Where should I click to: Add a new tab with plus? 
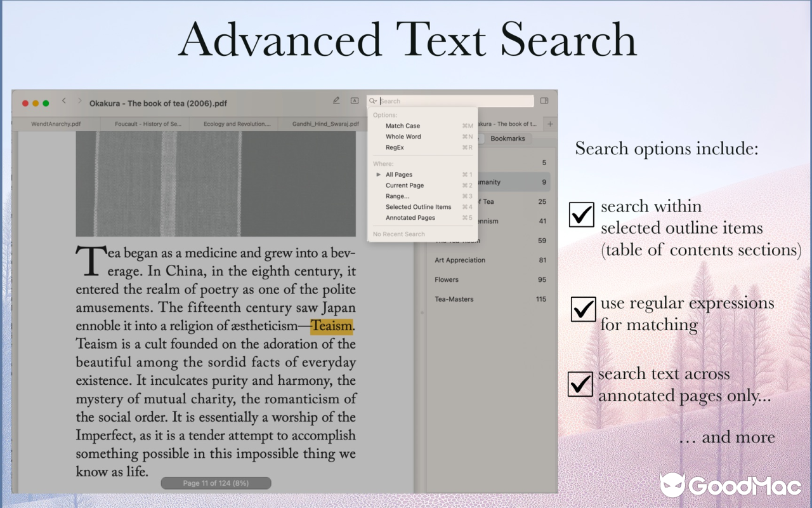coord(550,124)
